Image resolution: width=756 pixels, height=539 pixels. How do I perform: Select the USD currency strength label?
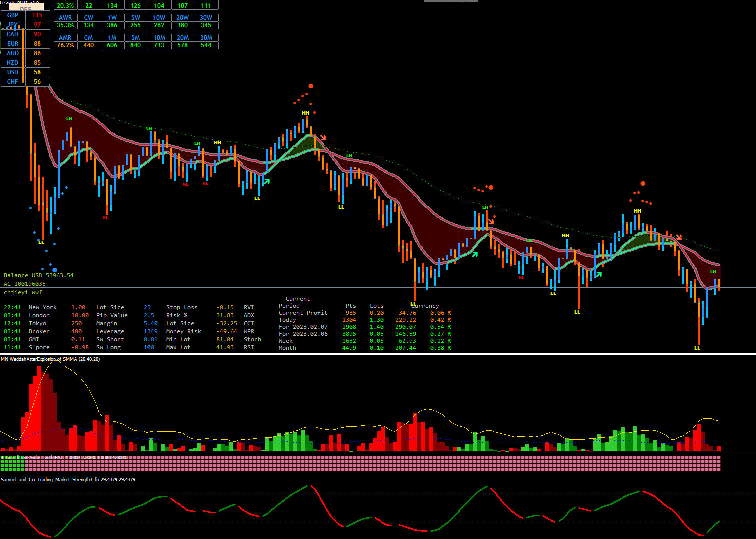[13, 72]
